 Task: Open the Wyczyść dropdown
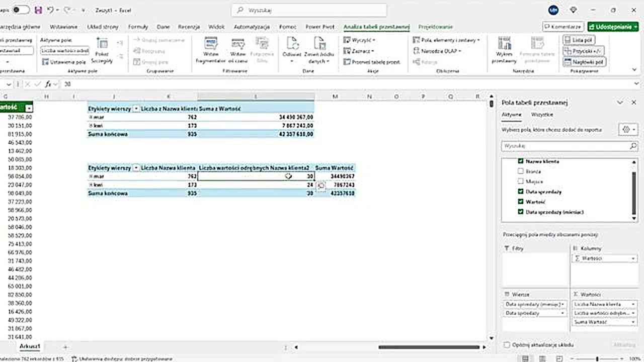point(360,40)
